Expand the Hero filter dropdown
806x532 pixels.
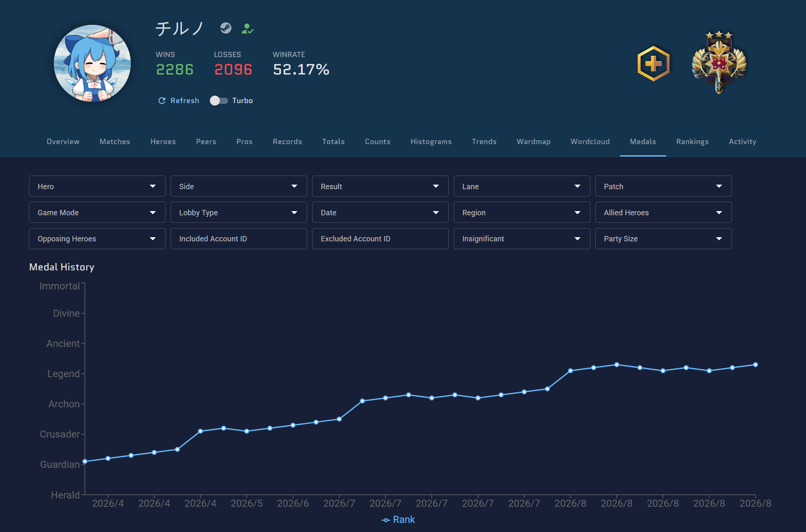(97, 186)
